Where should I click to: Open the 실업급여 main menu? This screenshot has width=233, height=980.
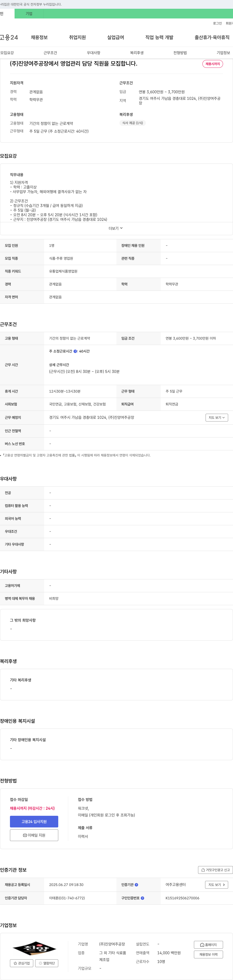pos(116,37)
